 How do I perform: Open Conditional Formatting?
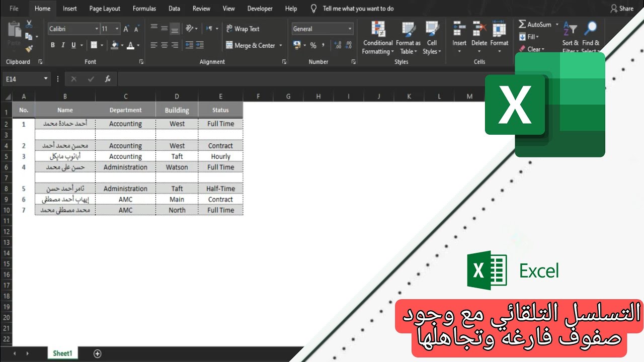(378, 38)
